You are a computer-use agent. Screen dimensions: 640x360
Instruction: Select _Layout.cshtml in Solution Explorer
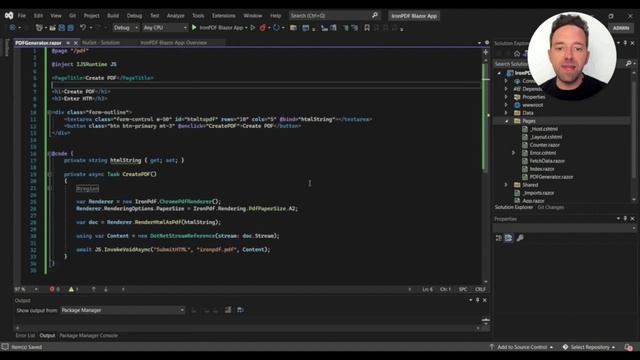coord(546,137)
